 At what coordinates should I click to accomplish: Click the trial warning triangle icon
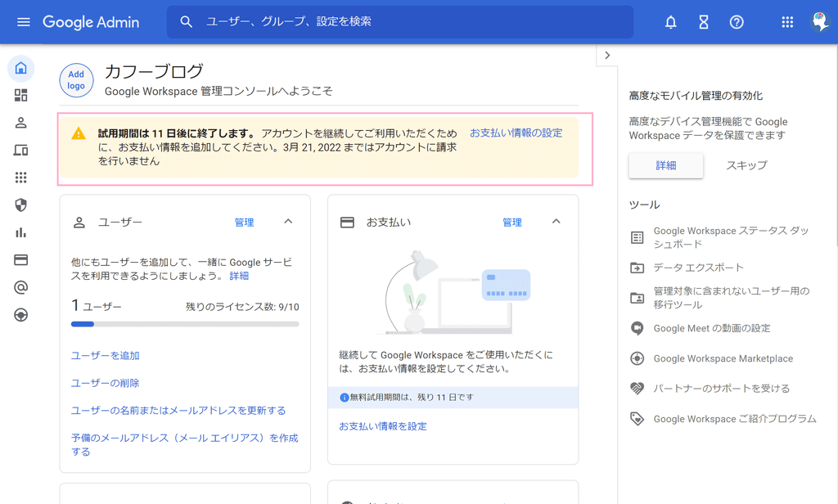[x=79, y=133]
